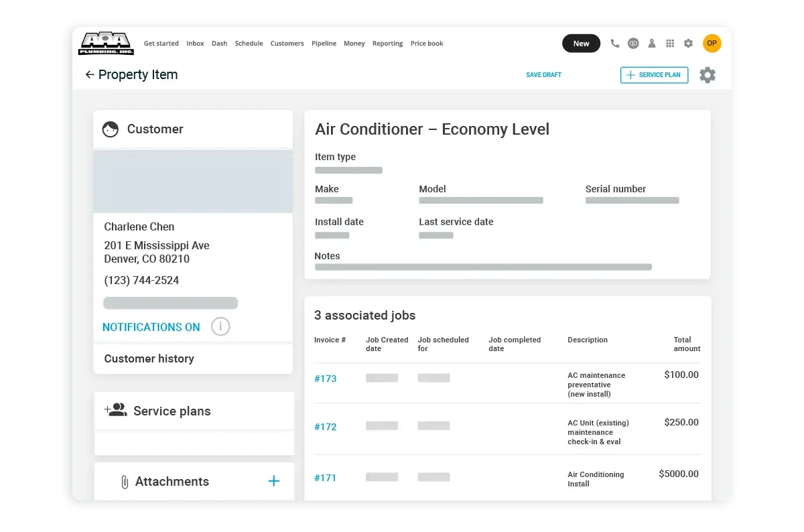Open invoice #173 link
This screenshot has height=532, width=804.
tap(326, 379)
